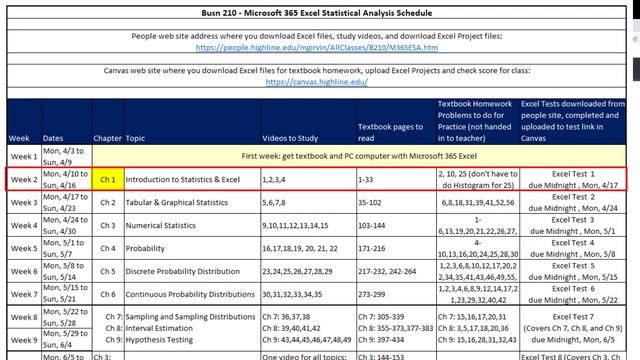Click the 'Numerical Statistics' topic cell
The image size is (640, 360).
(192, 225)
